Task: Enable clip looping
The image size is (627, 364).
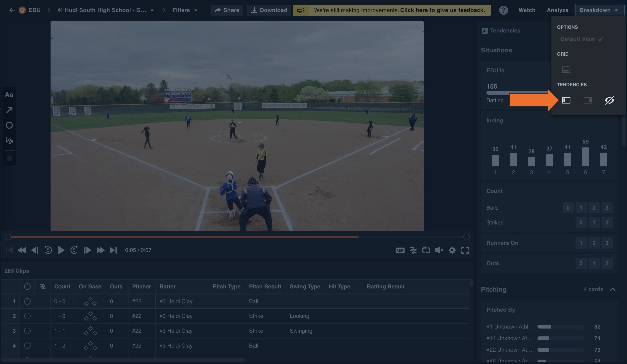Action: tap(426, 250)
